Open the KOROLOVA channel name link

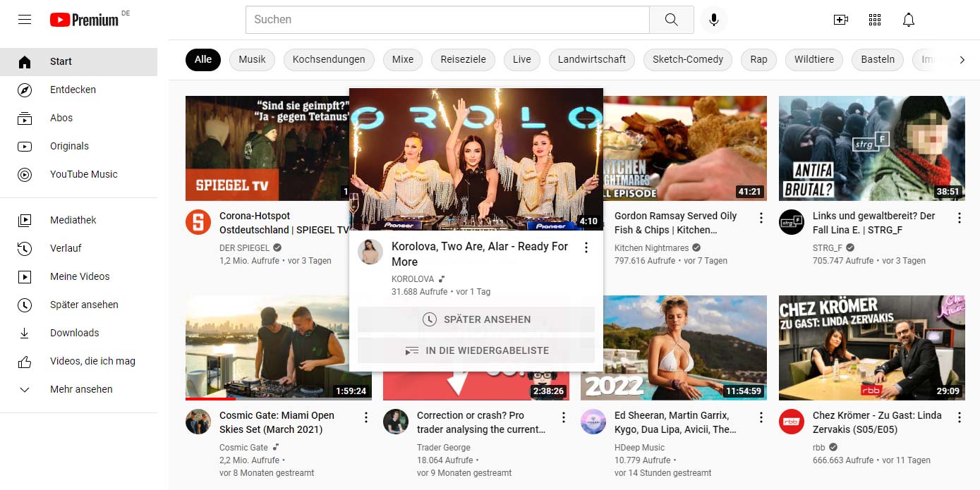point(413,279)
